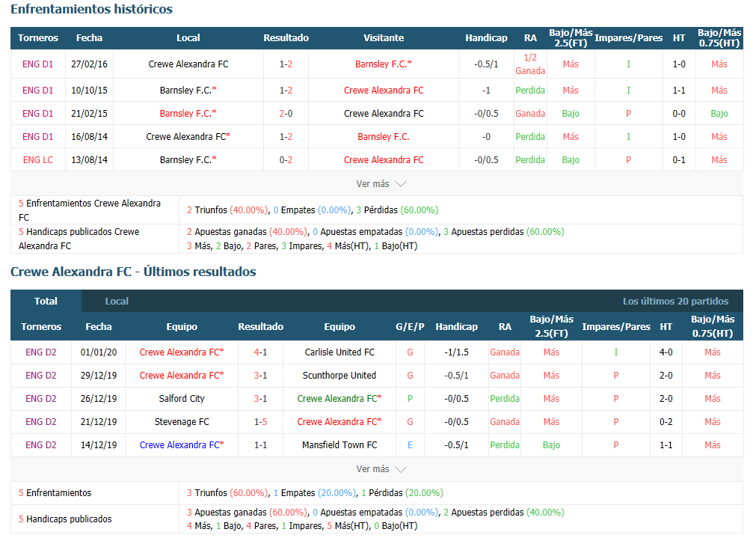
Task: Click the Resultado header in últimos resultados table
Action: click(x=260, y=327)
